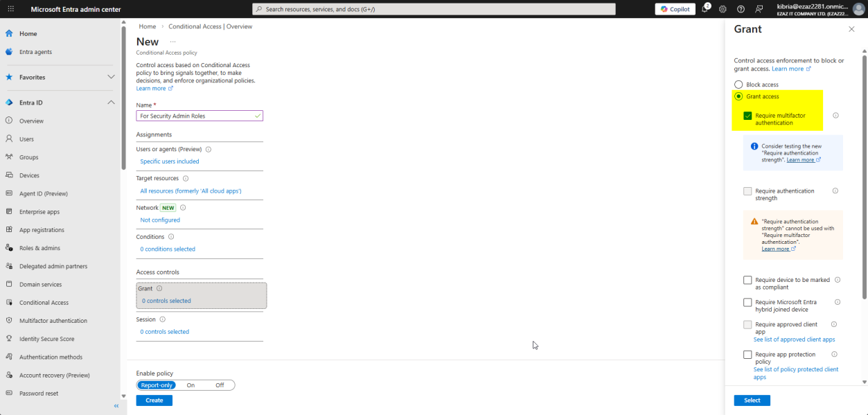The image size is (868, 415).
Task: Click the Create button
Action: 154,400
